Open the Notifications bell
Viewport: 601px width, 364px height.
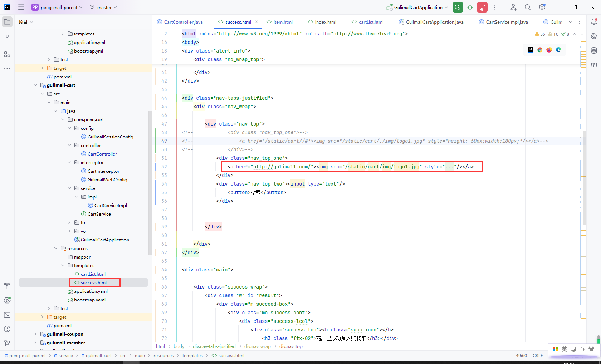point(594,22)
